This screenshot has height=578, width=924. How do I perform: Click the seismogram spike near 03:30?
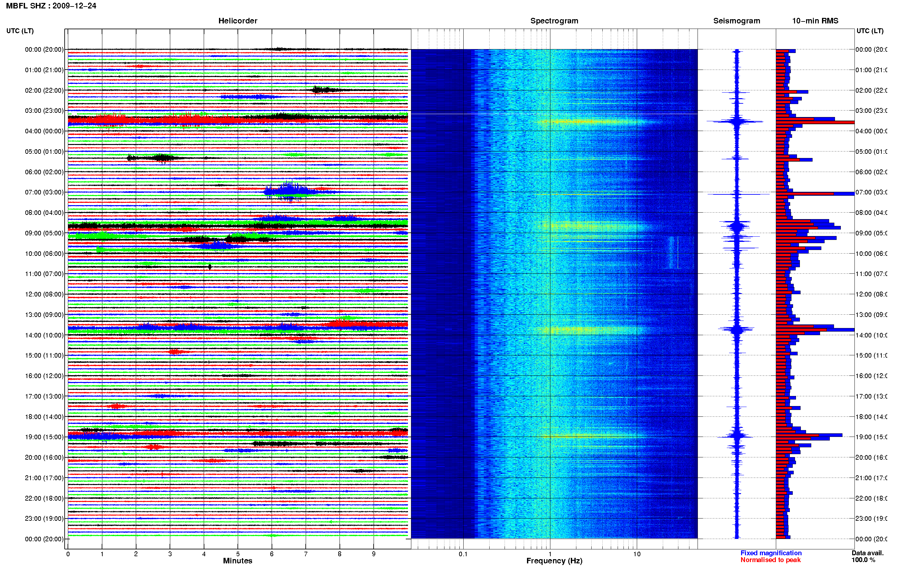tap(736, 122)
